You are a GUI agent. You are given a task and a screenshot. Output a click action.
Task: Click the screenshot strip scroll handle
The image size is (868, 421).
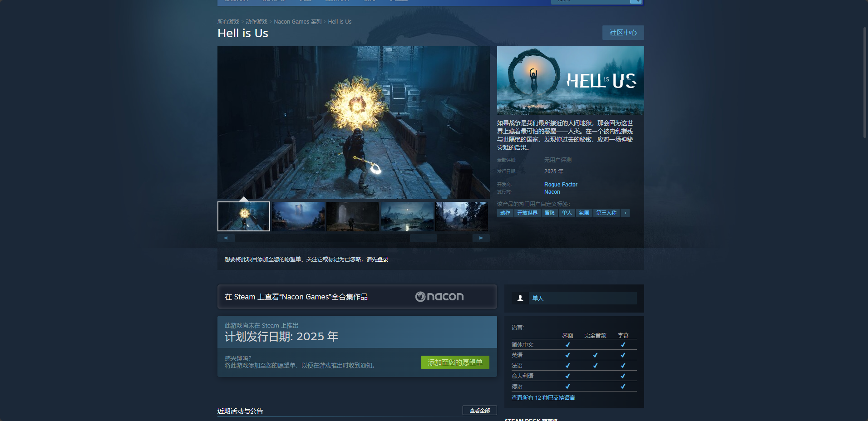pos(423,238)
